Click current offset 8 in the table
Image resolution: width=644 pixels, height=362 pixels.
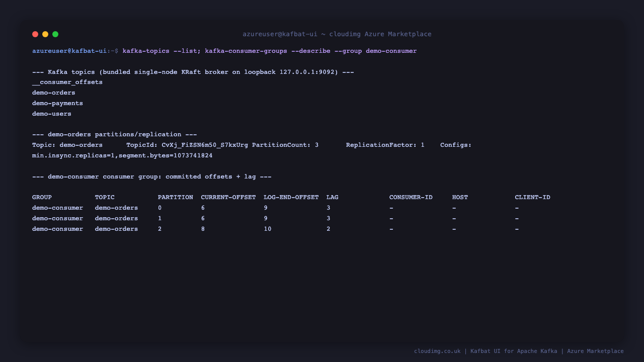pyautogui.click(x=203, y=229)
